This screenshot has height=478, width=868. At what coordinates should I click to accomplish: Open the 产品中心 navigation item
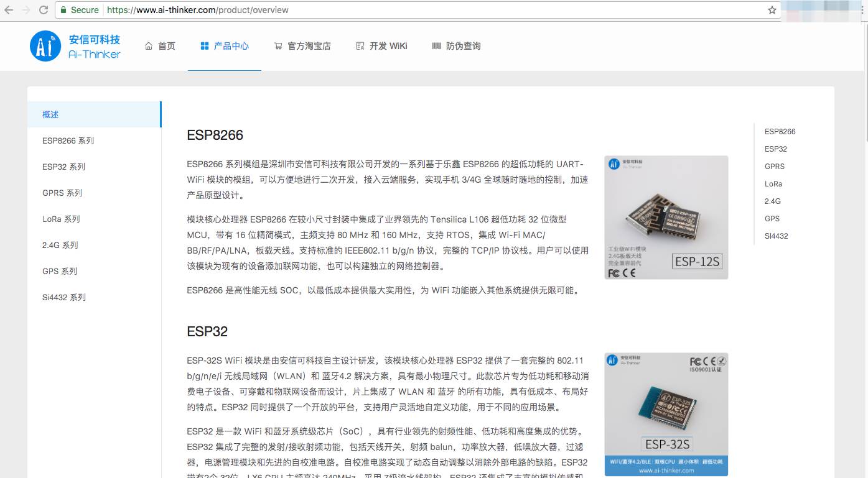pyautogui.click(x=225, y=46)
